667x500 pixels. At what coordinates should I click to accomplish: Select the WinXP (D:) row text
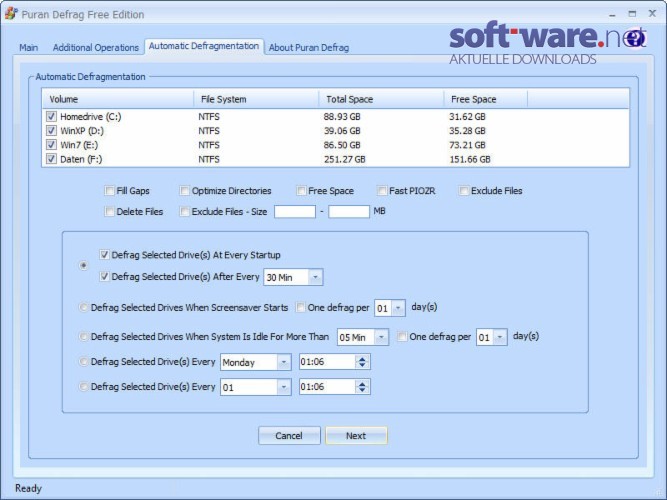tap(82, 131)
